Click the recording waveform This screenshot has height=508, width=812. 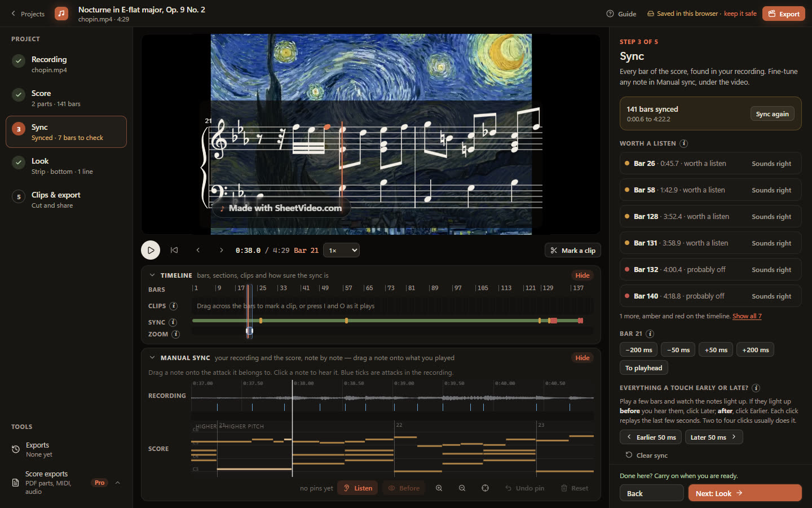[x=392, y=397]
